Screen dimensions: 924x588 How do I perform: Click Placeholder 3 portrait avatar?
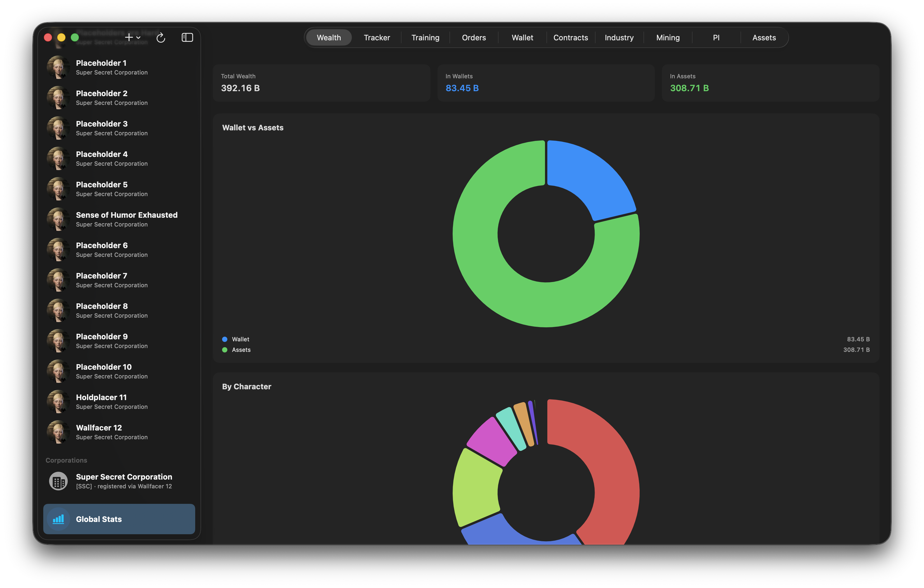pos(58,128)
